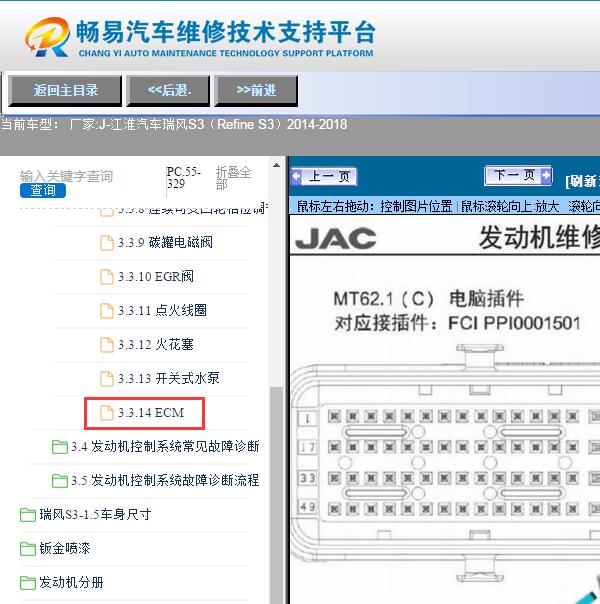Click document icon beside 3.3.10 EGR阀

click(107, 277)
